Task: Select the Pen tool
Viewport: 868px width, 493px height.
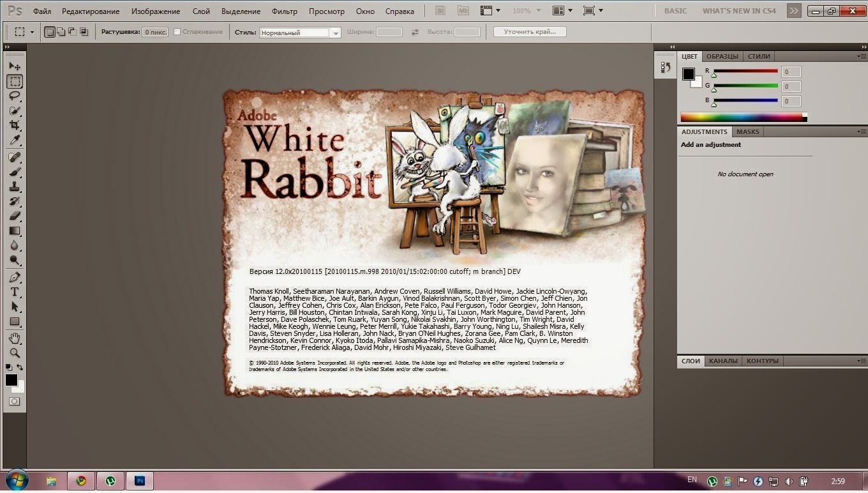Action: [15, 277]
